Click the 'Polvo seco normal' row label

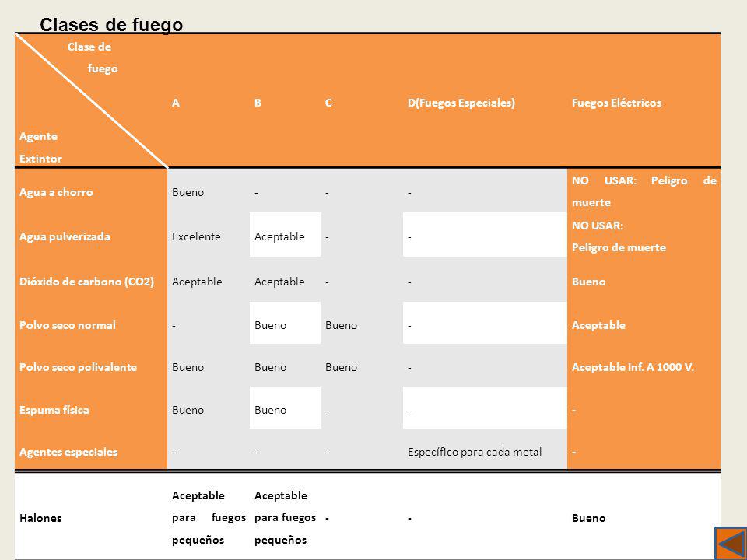coord(68,325)
